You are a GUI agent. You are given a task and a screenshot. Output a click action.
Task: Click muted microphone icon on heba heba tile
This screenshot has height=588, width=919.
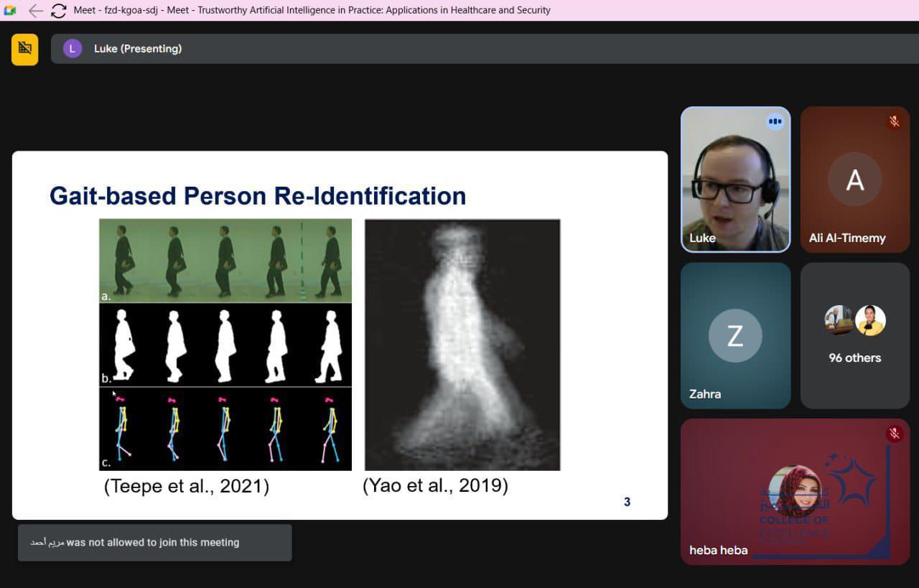coord(894,434)
